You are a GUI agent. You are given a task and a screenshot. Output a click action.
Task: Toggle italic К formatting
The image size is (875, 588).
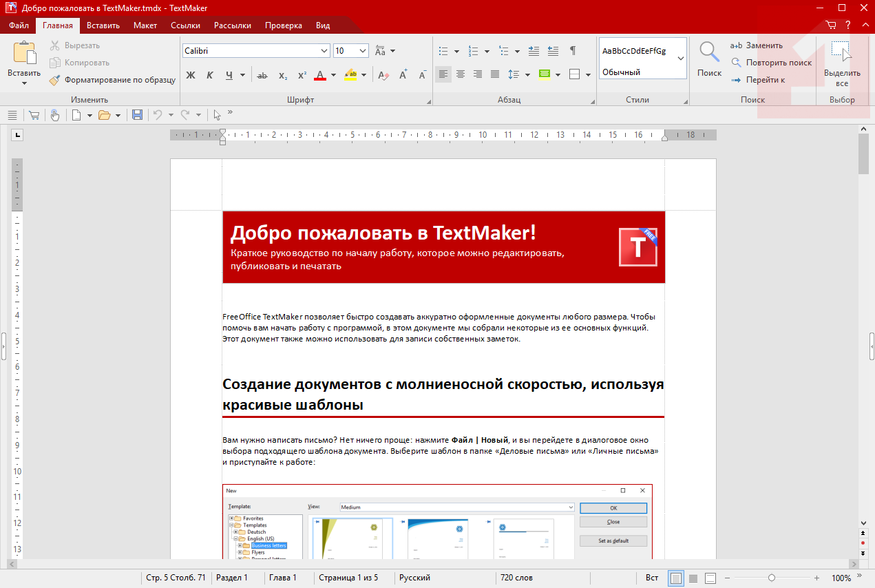tap(210, 75)
